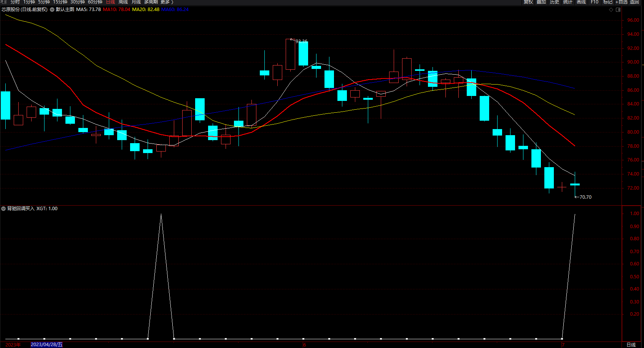The width and height of the screenshot is (644, 348).
Task: Expand the 背驰回调买入 indicator dropdown arrow
Action: tap(3, 209)
